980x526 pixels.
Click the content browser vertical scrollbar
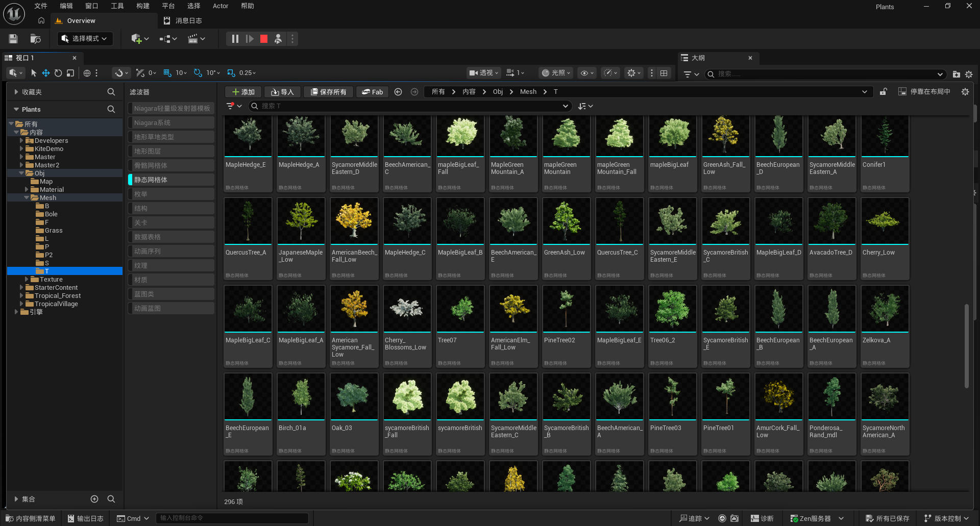[x=966, y=346]
